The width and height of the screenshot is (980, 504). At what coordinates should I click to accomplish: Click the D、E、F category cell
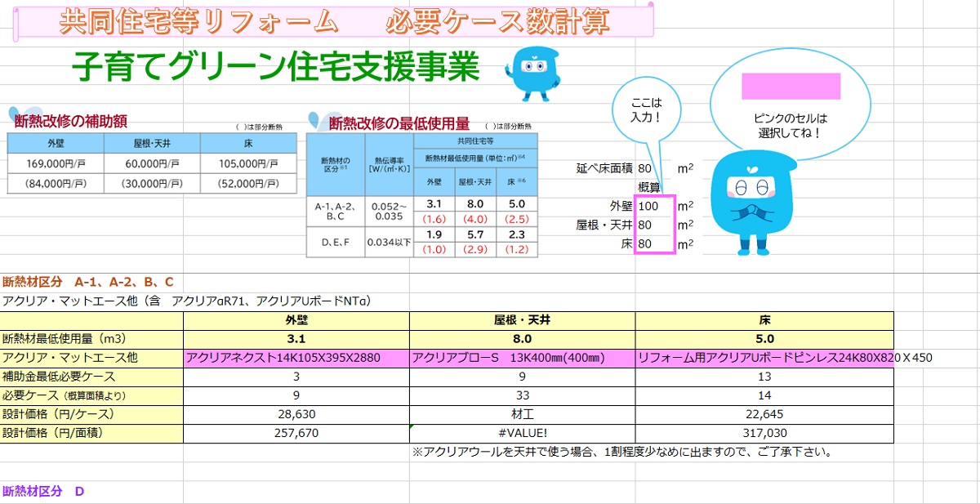334,242
